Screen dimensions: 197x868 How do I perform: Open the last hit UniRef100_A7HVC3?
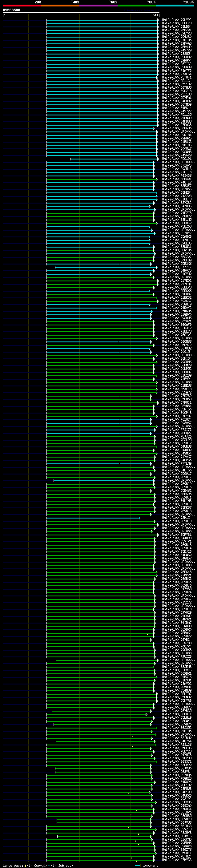coord(177,860)
